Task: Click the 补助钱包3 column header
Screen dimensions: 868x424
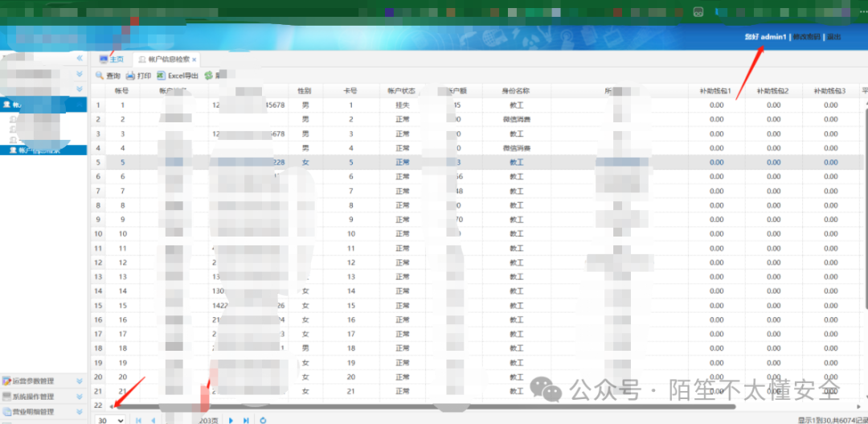Action: (830, 90)
